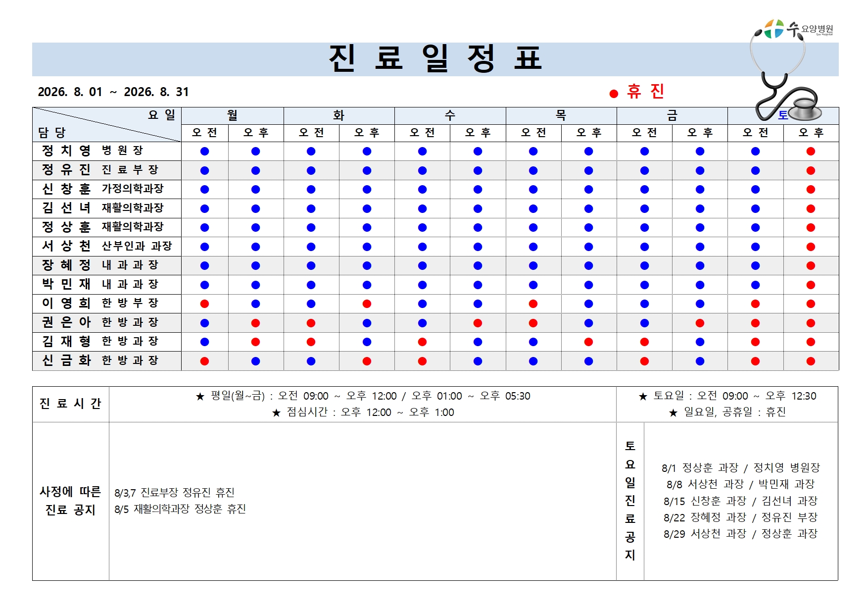This screenshot has width=868, height=614.
Task: Click the 진료시간 section label
Action: coord(70,404)
